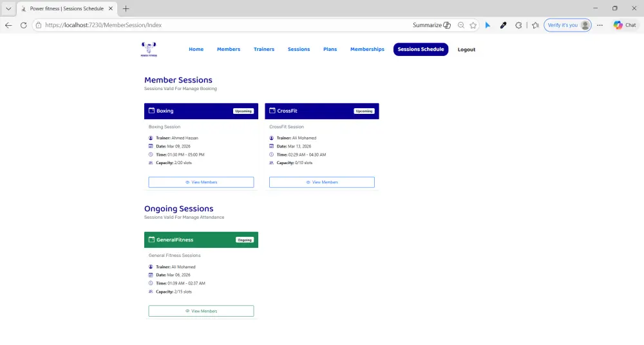Go back using the browser back arrow

[x=8, y=25]
